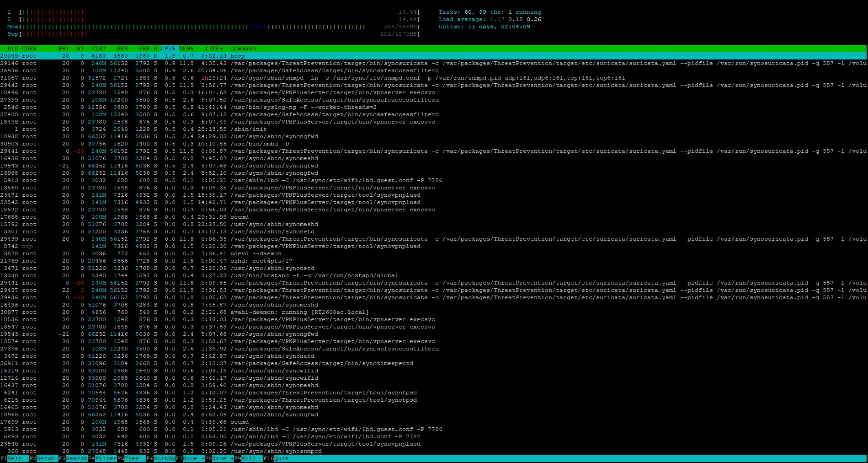Sort by the MEM% column header
This screenshot has width=868, height=463.
[x=186, y=48]
